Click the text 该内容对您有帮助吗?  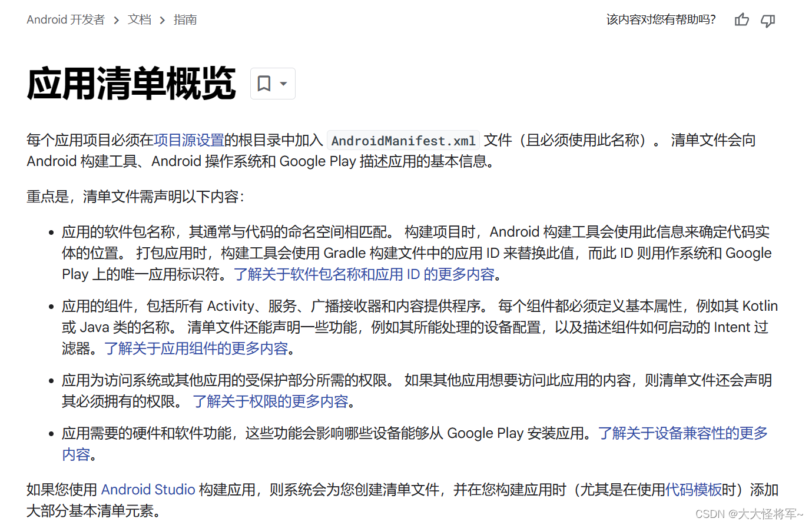[x=661, y=19]
